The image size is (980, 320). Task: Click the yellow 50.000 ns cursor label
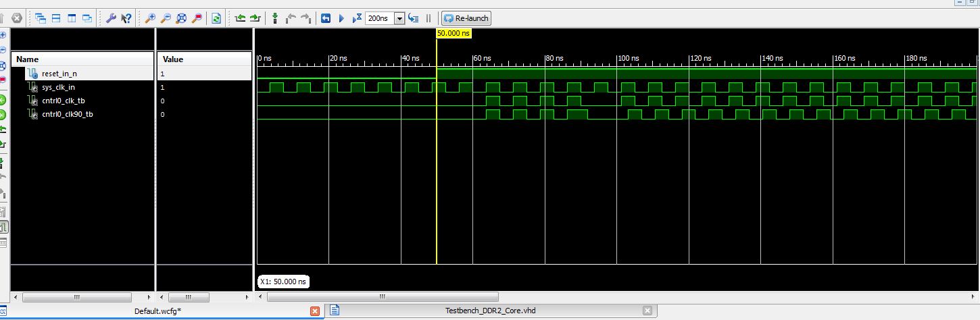(454, 32)
